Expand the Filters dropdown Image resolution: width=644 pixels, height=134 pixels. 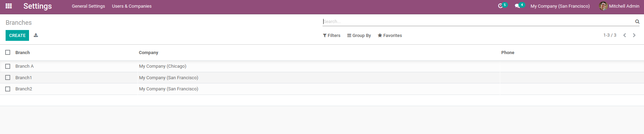pos(332,36)
